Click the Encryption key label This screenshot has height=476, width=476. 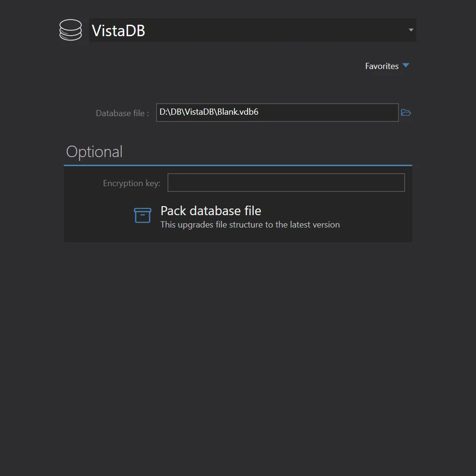point(131,183)
